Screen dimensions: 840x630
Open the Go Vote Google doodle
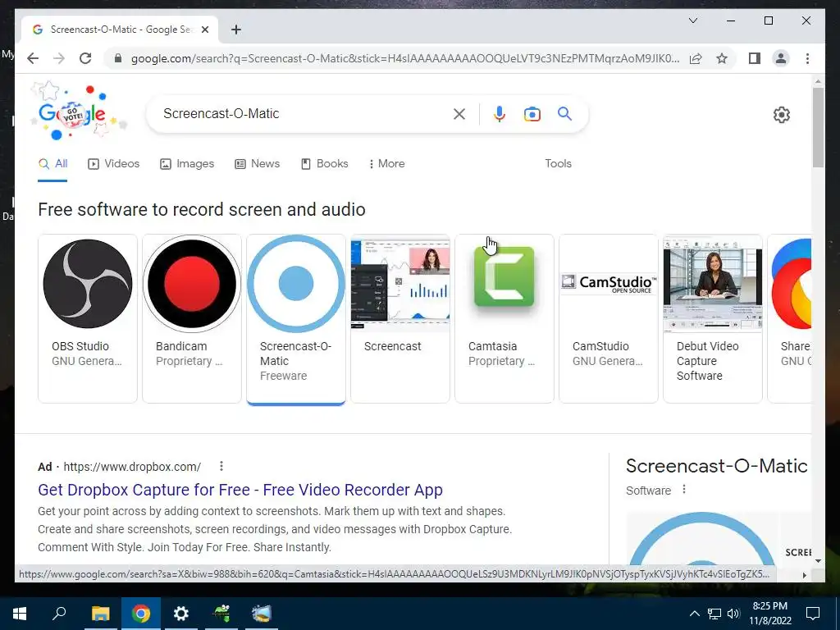tap(80, 111)
